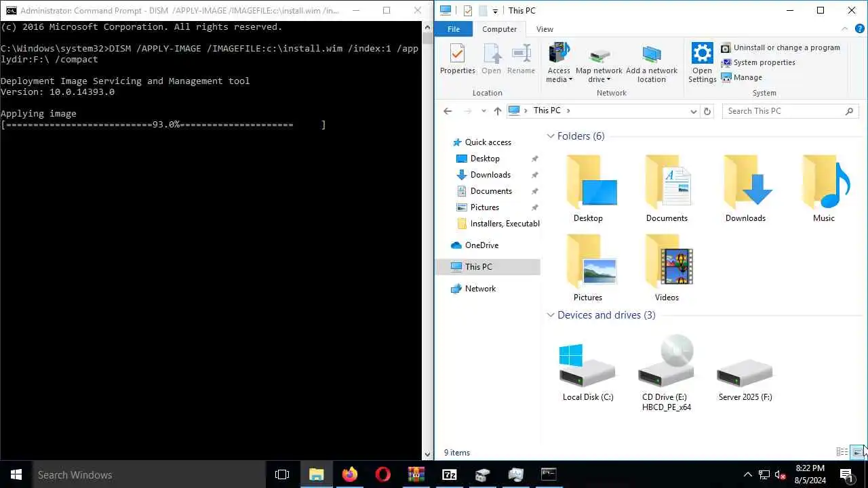Click the Search Windows taskbar box

click(x=149, y=474)
